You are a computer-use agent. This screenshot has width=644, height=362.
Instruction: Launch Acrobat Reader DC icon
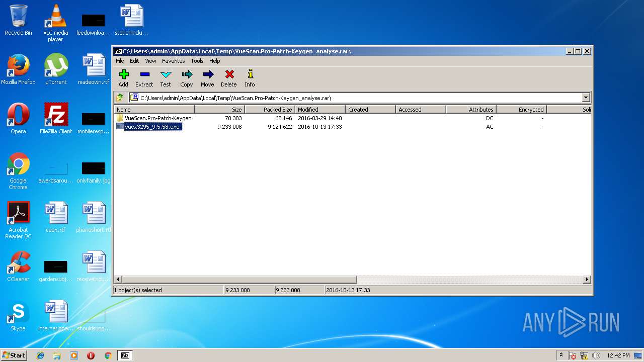coord(18,220)
